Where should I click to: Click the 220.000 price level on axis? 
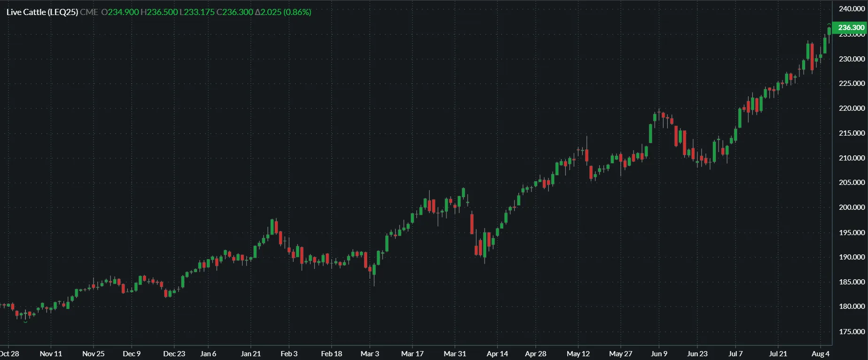pos(852,108)
